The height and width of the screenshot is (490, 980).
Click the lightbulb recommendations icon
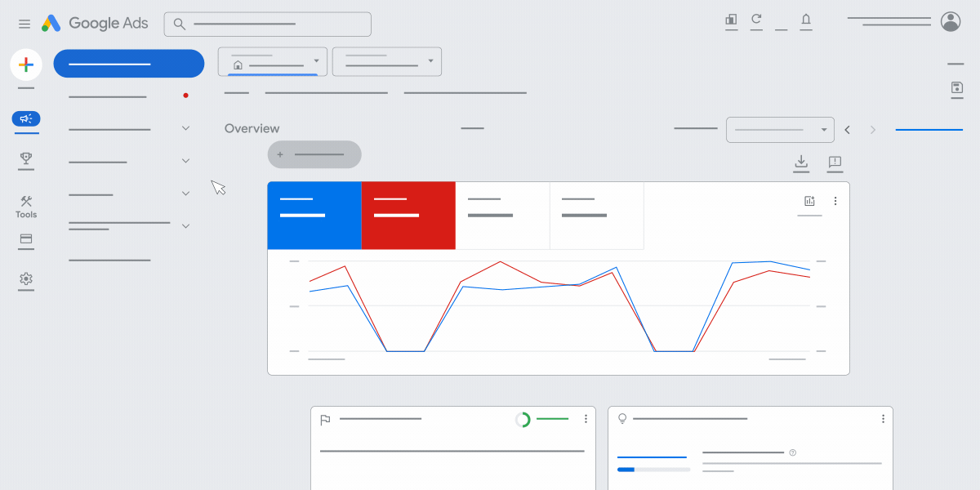(x=622, y=419)
